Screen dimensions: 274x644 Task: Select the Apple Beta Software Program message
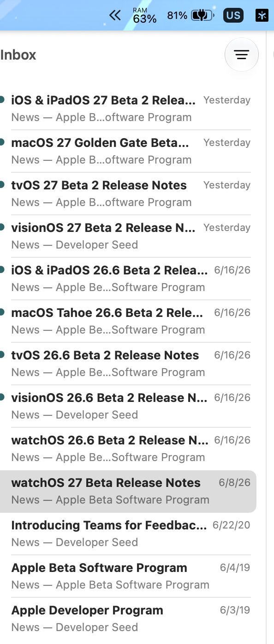(125, 576)
